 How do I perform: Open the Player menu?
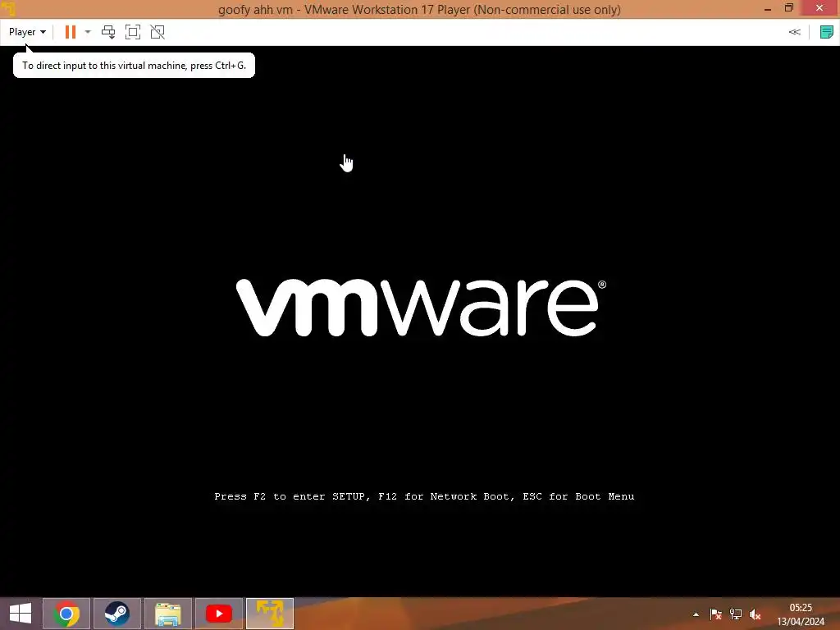27,32
